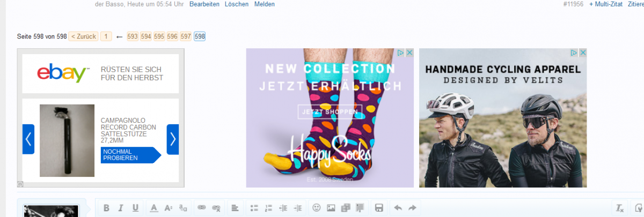Viewport: 644px width, 217px height.
Task: Click the Jetzt Shoppen button
Action: pos(330,112)
